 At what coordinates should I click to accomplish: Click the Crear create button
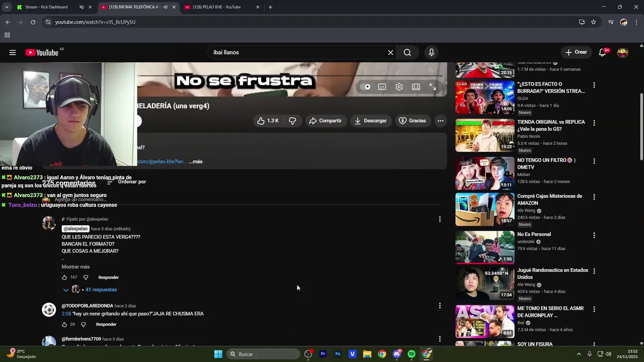576,52
